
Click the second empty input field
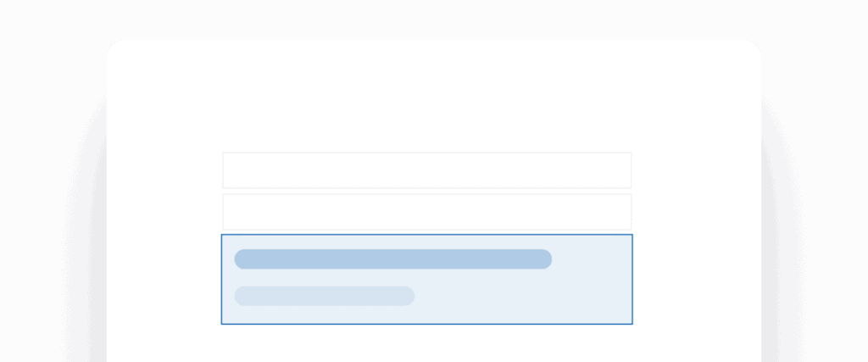[426, 211]
